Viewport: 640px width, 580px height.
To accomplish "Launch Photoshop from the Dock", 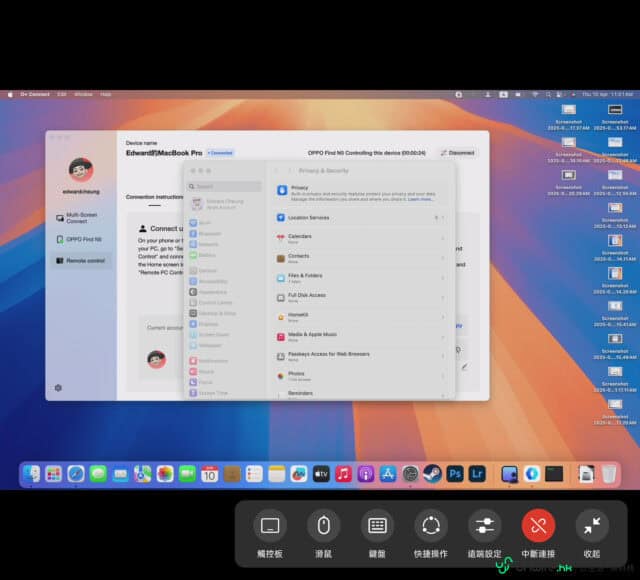I will click(x=455, y=474).
